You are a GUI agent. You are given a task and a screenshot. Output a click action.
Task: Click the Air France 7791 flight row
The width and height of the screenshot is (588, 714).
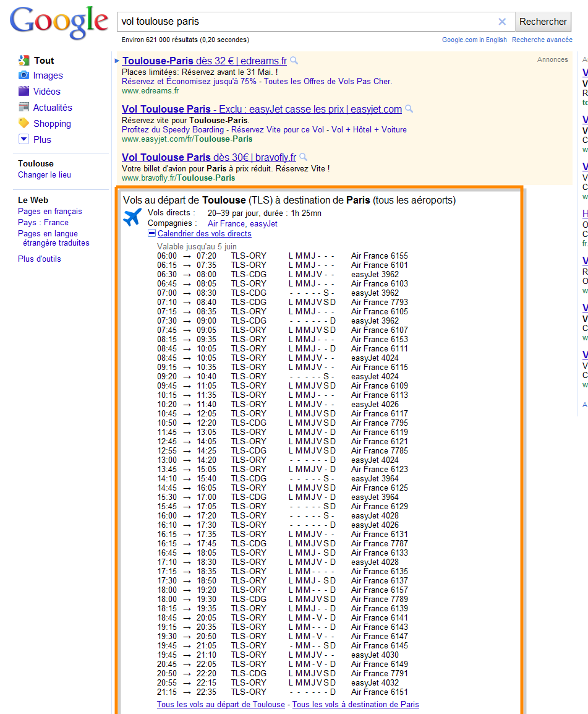coord(283,673)
